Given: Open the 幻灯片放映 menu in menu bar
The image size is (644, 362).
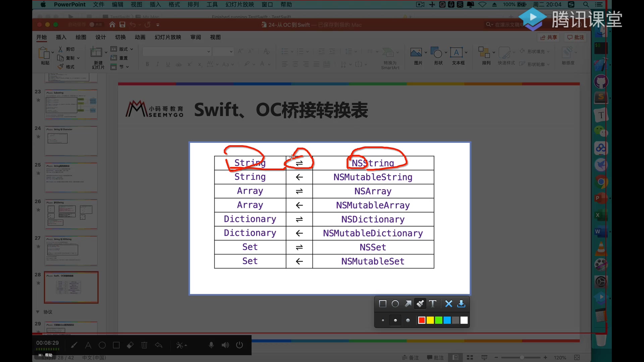Looking at the screenshot, I should click(x=239, y=4).
